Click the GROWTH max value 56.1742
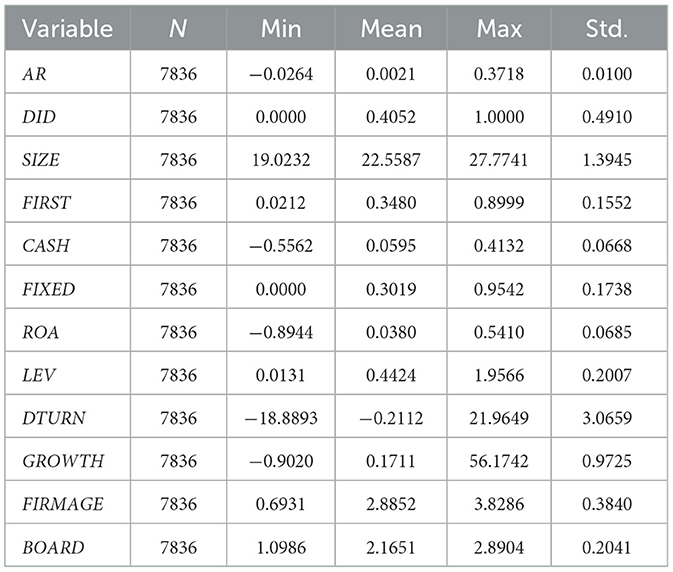 point(499,461)
